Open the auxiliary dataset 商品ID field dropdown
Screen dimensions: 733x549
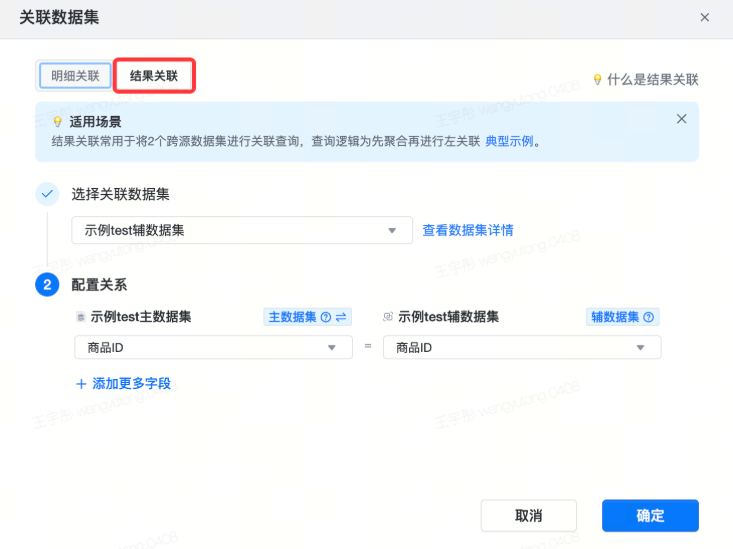click(522, 347)
